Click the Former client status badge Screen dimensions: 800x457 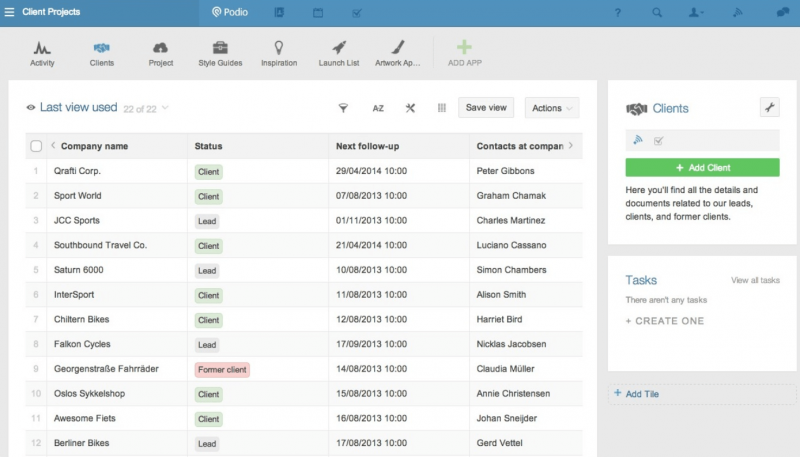[x=222, y=369]
